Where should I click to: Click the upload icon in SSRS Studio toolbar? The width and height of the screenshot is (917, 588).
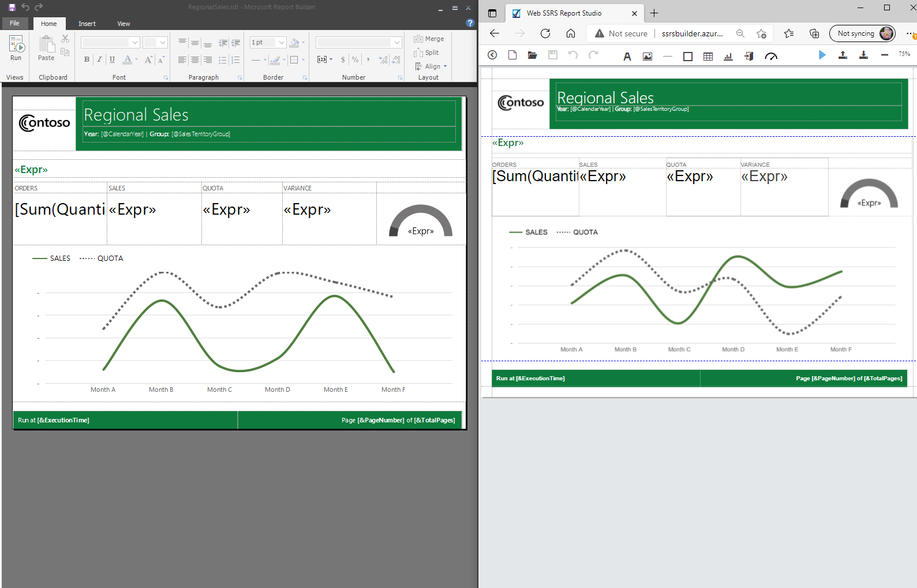point(843,55)
